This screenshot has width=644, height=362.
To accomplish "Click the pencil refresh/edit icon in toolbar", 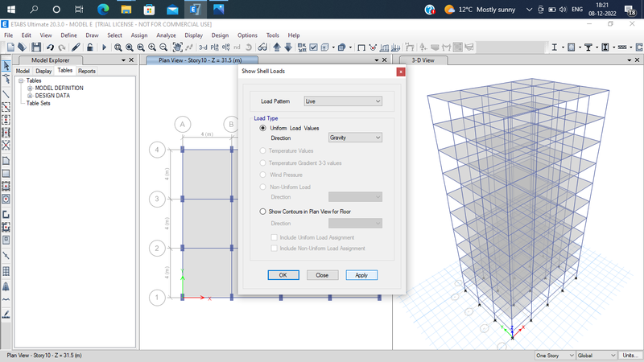I will pos(76,47).
